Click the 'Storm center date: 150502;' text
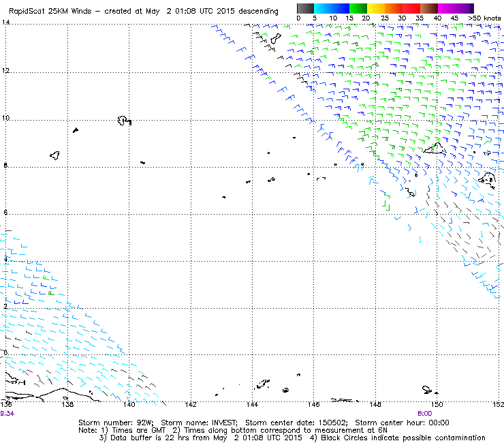The width and height of the screenshot is (504, 443). (x=296, y=423)
